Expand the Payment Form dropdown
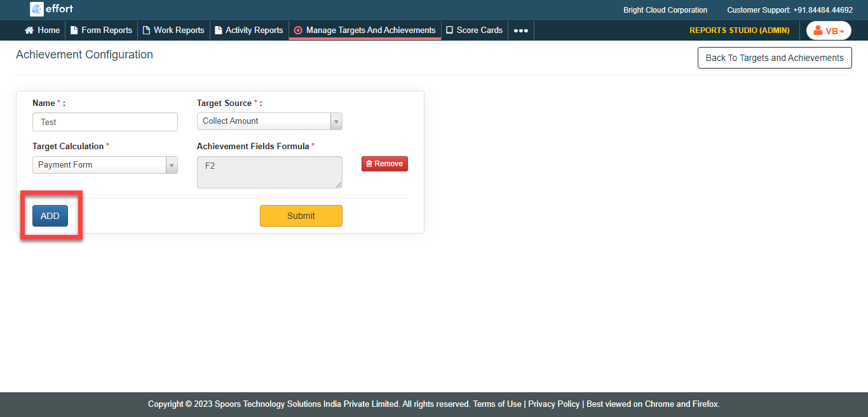The width and height of the screenshot is (868, 417). click(172, 165)
